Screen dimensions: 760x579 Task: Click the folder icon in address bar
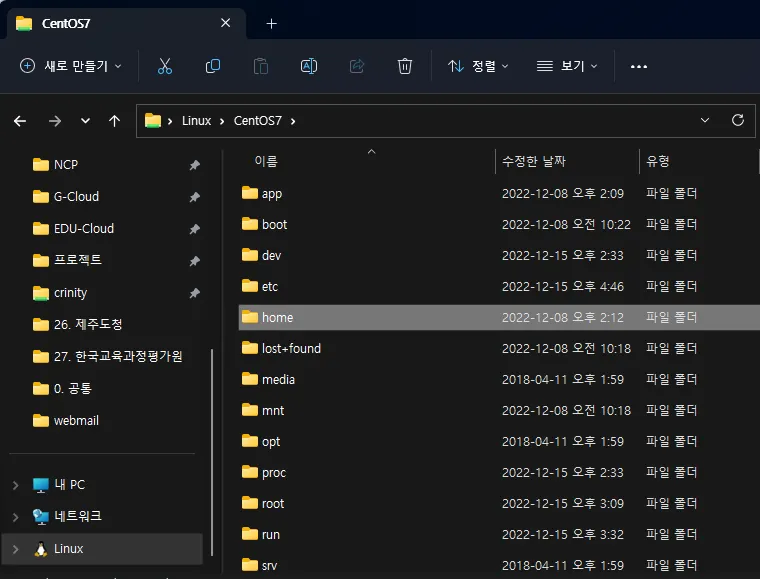153,120
